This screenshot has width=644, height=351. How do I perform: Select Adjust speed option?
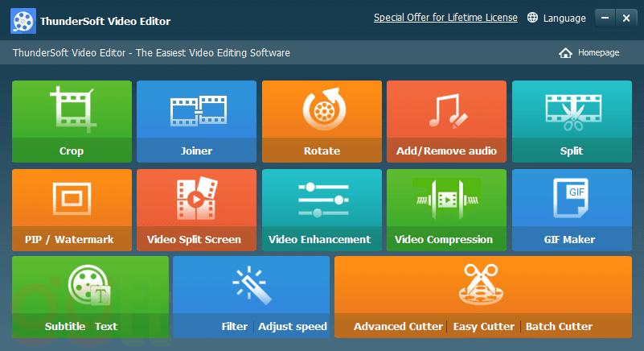pyautogui.click(x=293, y=327)
